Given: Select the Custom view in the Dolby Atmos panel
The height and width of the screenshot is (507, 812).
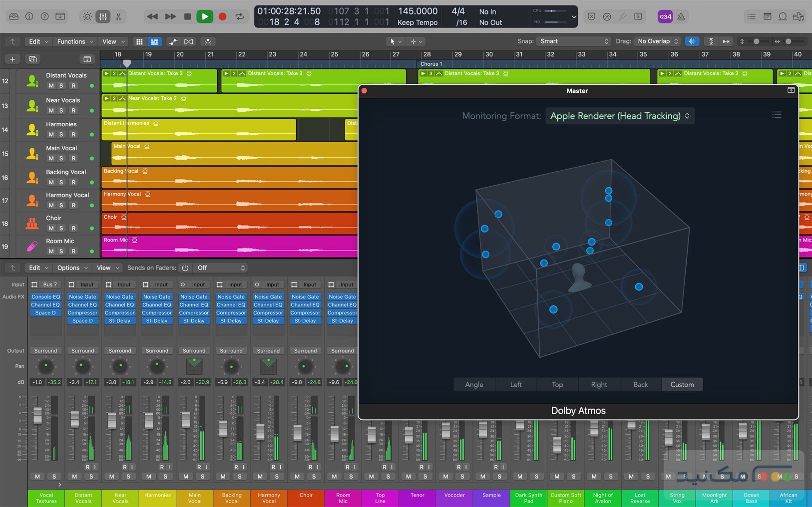Looking at the screenshot, I should pos(682,384).
